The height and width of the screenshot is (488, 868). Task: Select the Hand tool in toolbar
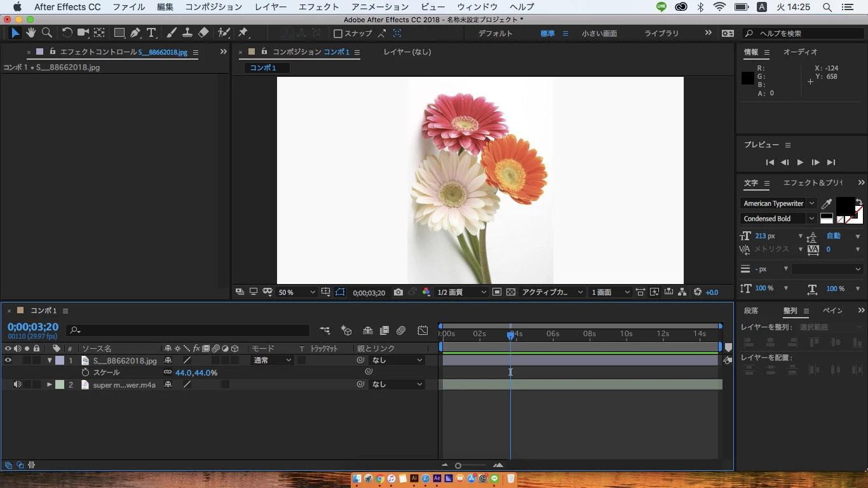31,32
